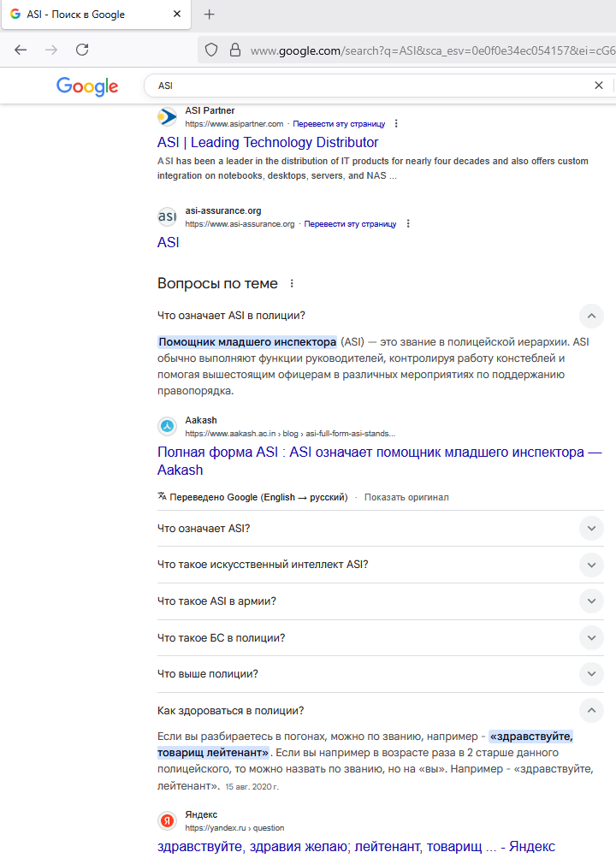This screenshot has width=616, height=864.
Task: Reload the page with refresh icon
Action: click(82, 50)
